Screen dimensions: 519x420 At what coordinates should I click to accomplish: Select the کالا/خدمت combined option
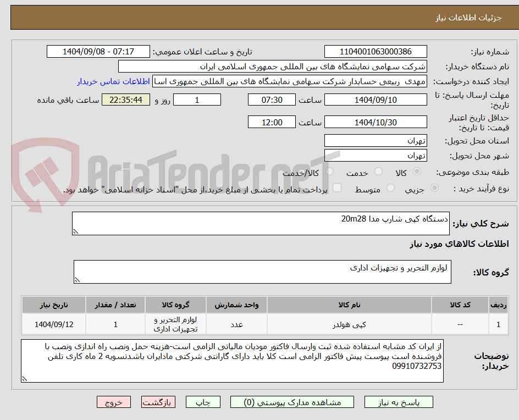(x=329, y=172)
